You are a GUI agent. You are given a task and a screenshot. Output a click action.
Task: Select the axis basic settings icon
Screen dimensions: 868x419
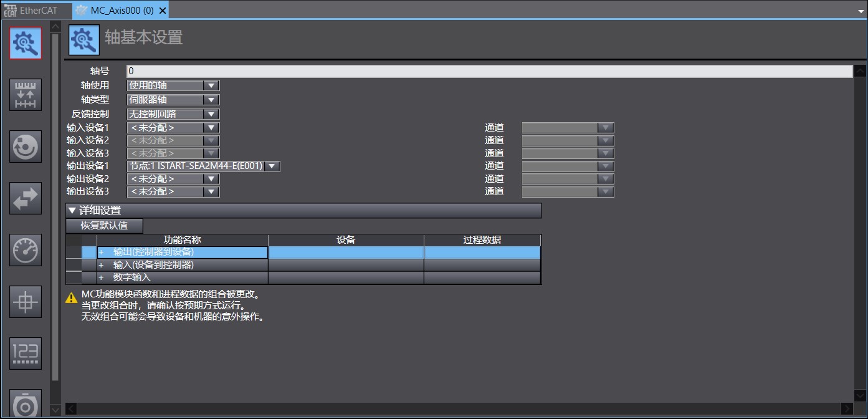(x=25, y=43)
